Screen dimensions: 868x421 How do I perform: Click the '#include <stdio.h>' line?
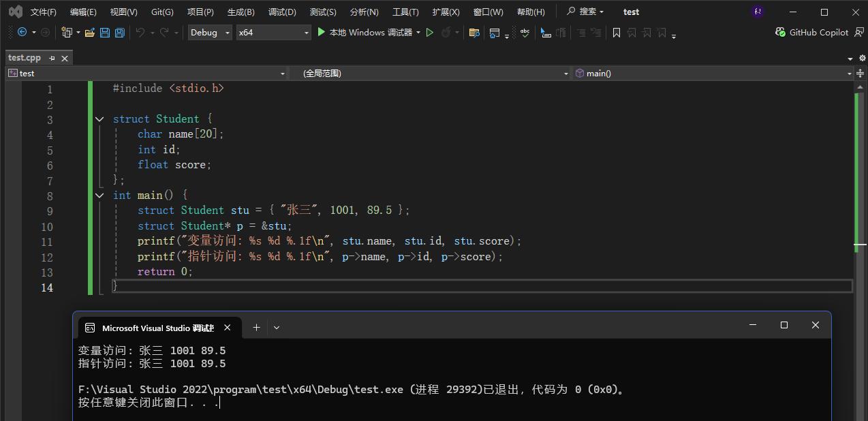point(168,89)
